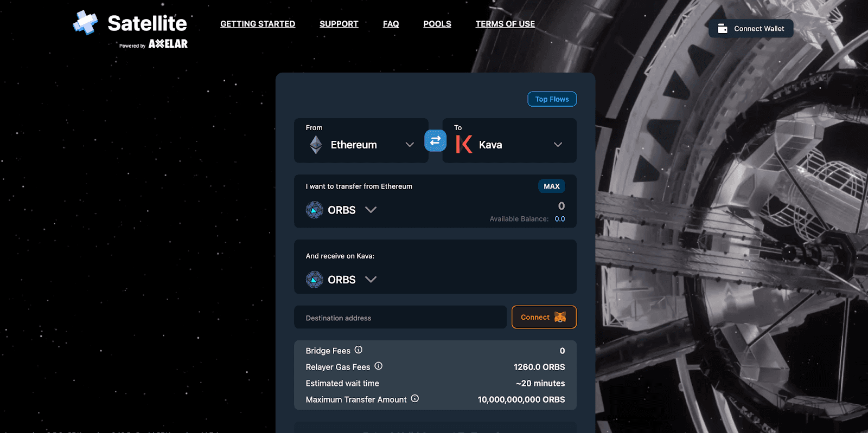The width and height of the screenshot is (868, 433).
Task: Open the To chain dropdown (Kava)
Action: coord(509,140)
